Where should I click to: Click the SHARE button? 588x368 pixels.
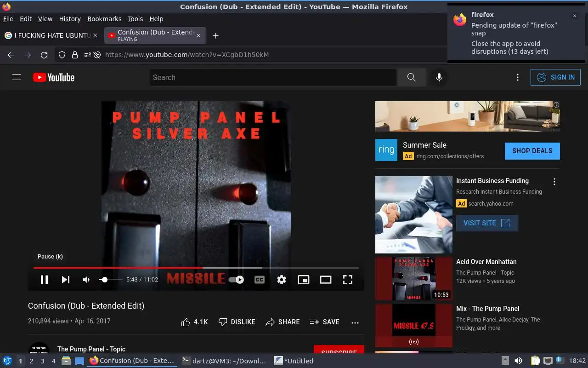pyautogui.click(x=283, y=322)
